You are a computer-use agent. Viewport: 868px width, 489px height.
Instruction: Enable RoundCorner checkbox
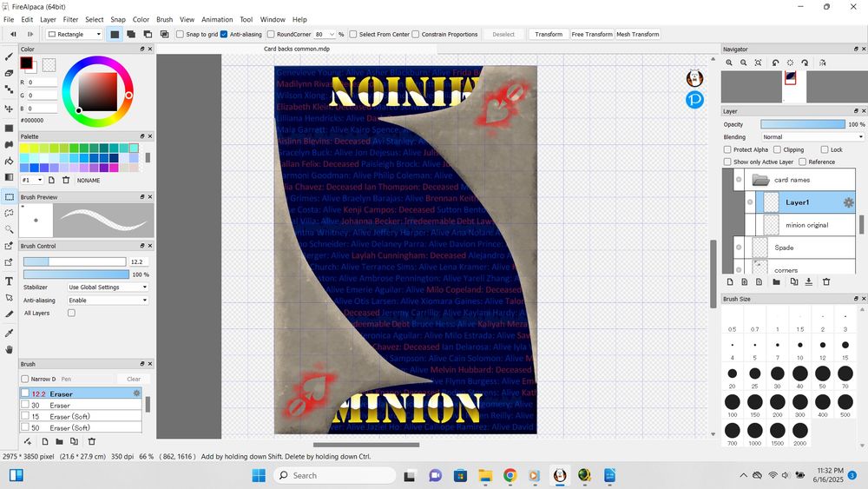pos(271,35)
